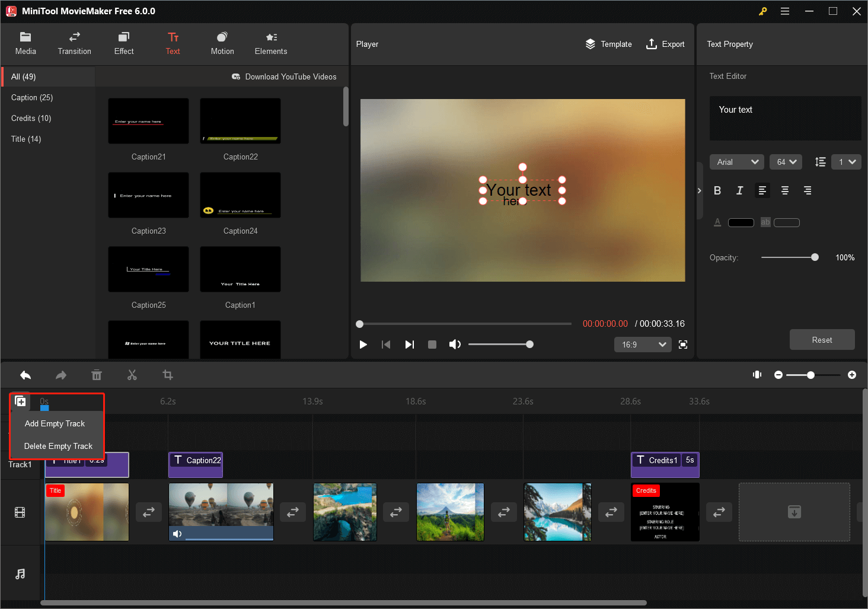868x609 pixels.
Task: Adjust the player volume slider
Action: 500,345
